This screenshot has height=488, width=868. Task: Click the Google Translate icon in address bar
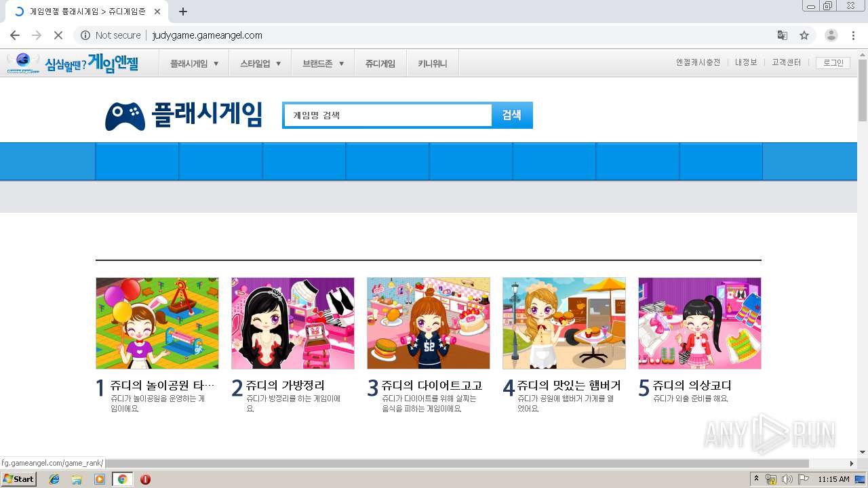tap(783, 35)
